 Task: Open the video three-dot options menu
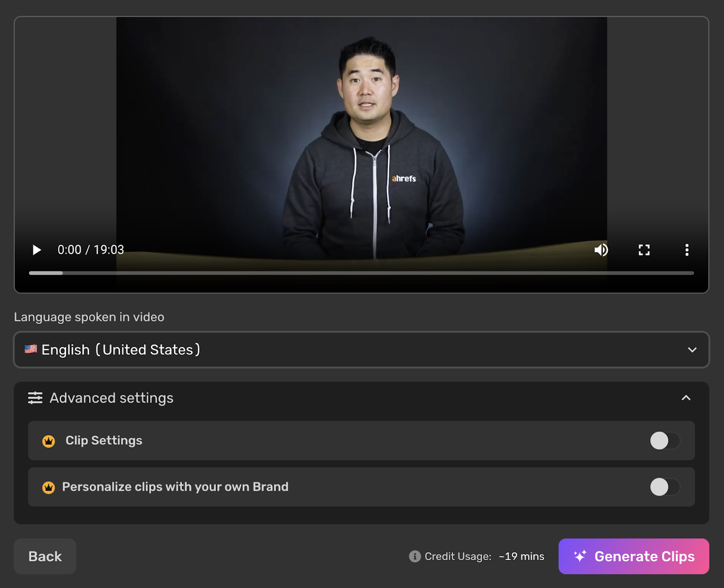tap(686, 250)
